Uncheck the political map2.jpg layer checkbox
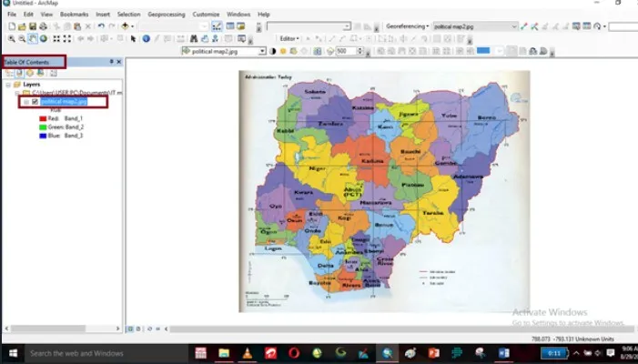 coord(35,102)
